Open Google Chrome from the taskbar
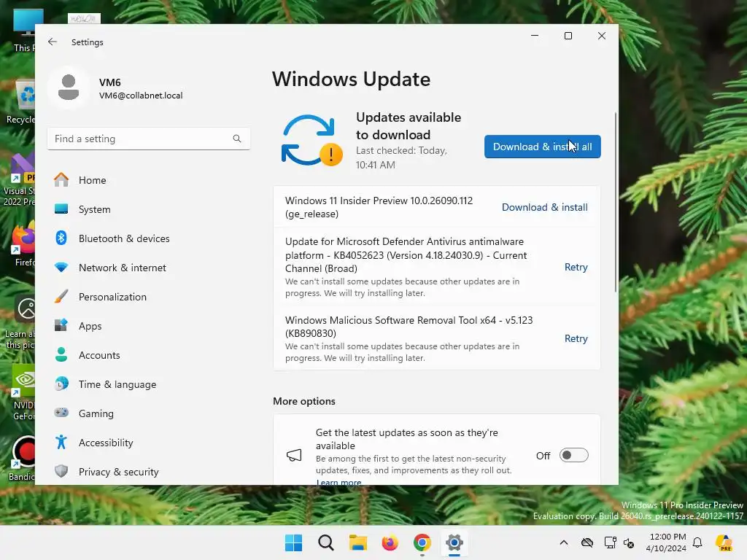The width and height of the screenshot is (747, 560). pos(422,542)
